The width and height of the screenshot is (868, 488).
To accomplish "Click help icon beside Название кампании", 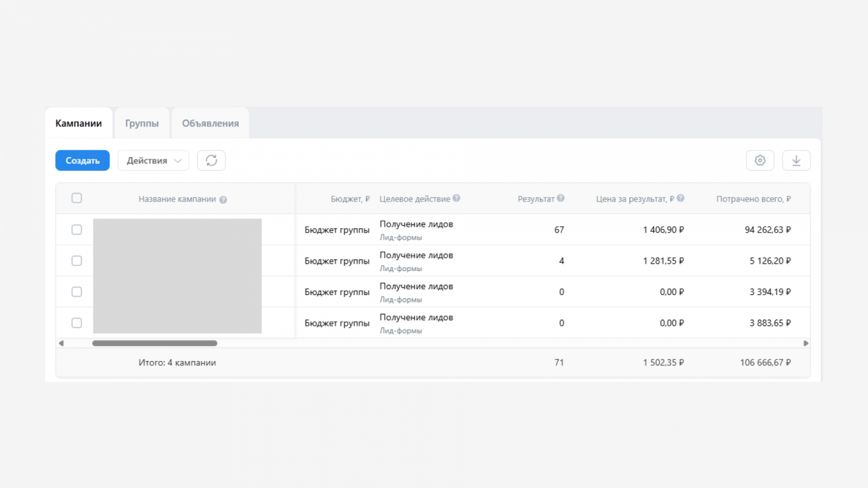I will click(223, 200).
